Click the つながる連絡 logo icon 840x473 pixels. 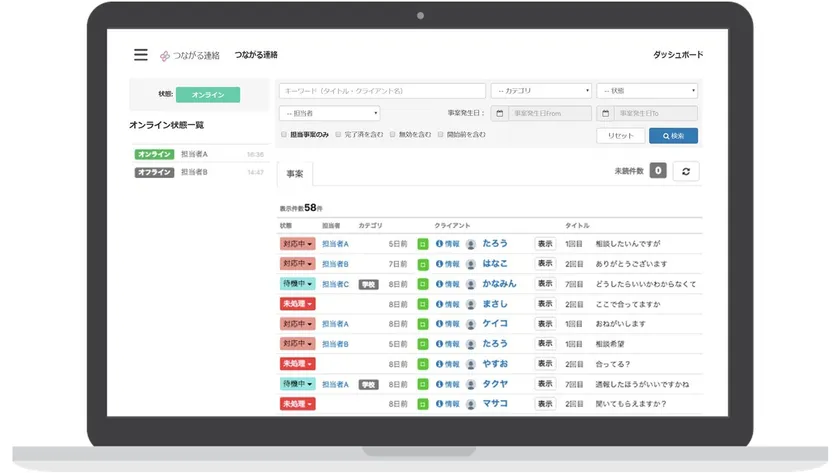pyautogui.click(x=166, y=55)
